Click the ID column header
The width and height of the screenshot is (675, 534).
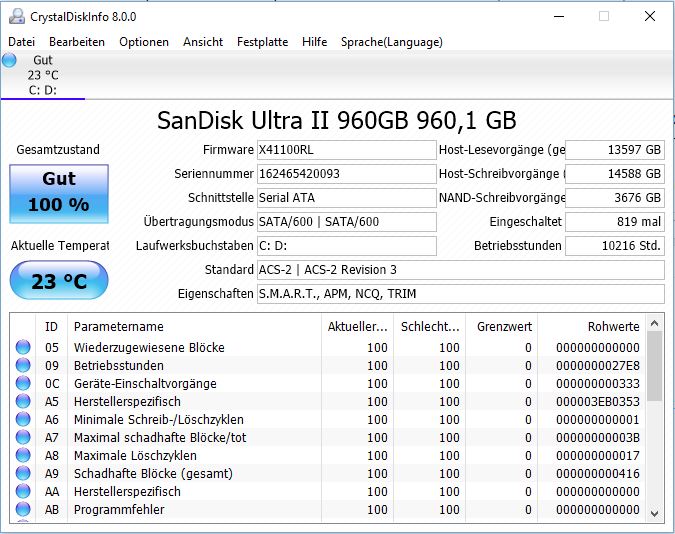[x=51, y=326]
